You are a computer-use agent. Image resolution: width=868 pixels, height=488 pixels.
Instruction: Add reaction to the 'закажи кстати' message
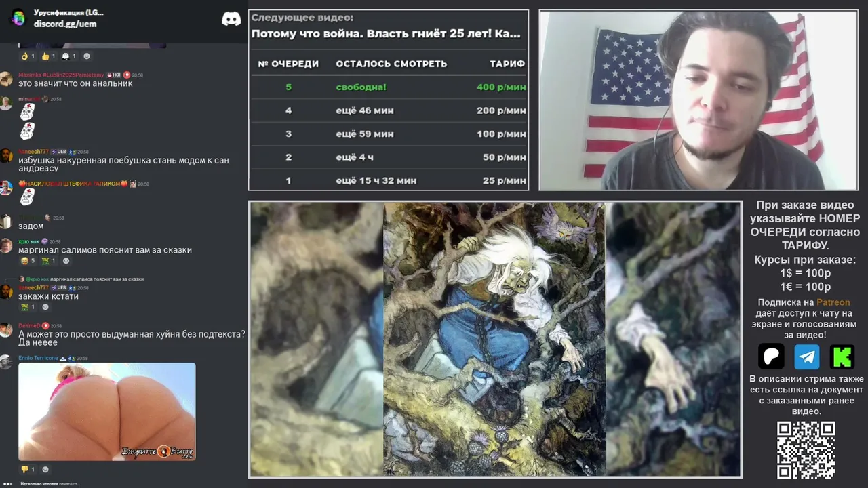[45, 307]
